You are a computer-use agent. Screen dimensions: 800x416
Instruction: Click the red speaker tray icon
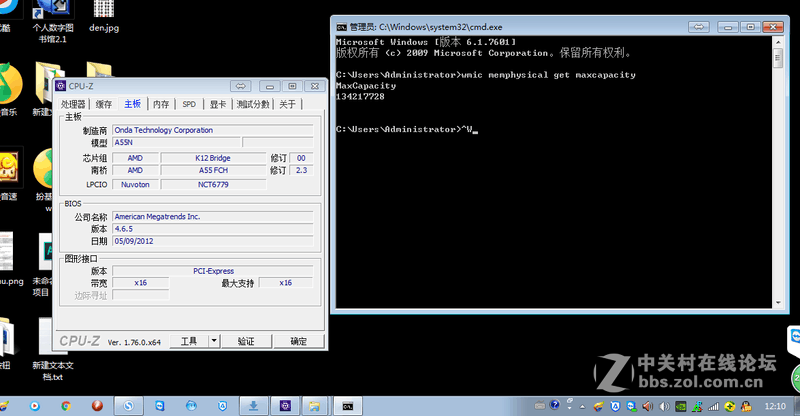pyautogui.click(x=647, y=406)
